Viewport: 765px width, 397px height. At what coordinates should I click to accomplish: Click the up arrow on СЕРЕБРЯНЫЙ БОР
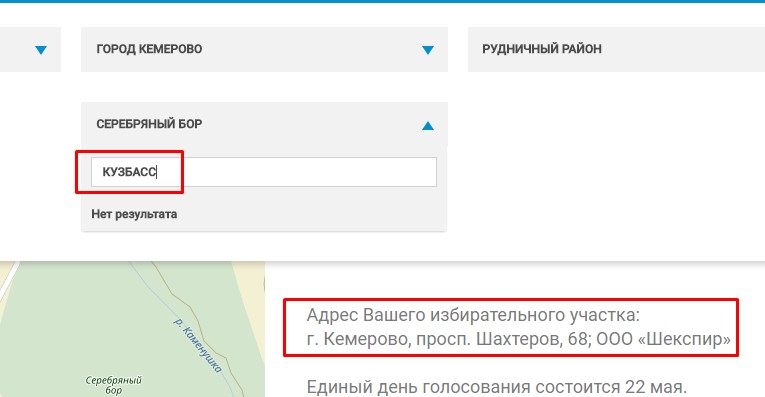coord(428,126)
